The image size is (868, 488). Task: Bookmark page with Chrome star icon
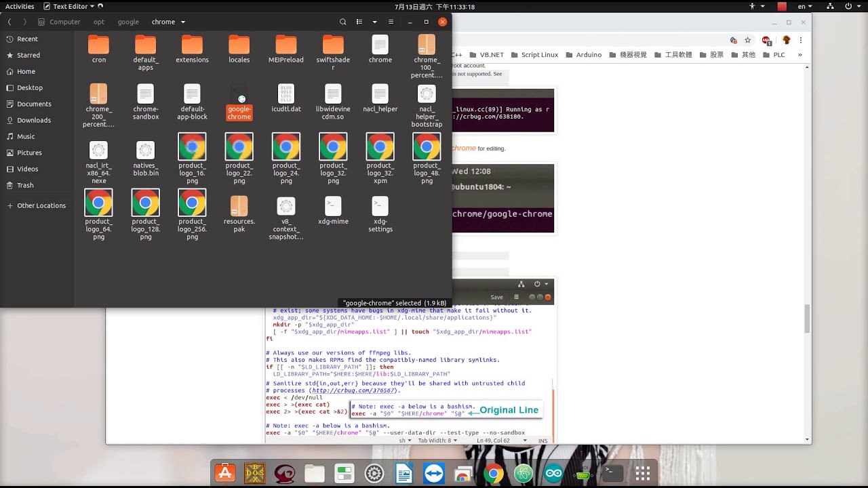[x=748, y=40]
